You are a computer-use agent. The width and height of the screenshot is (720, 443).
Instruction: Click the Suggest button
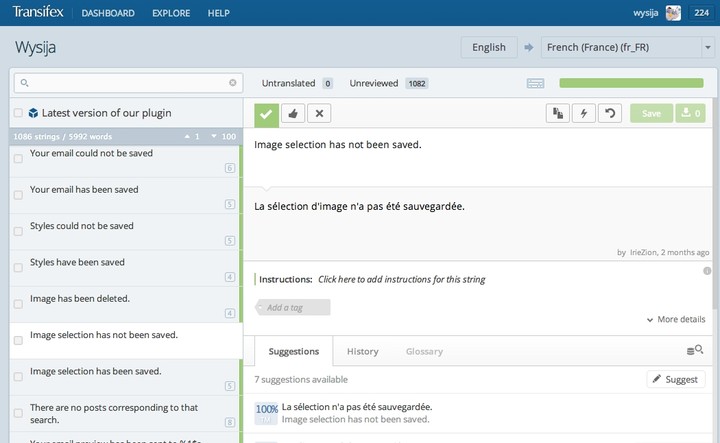coord(675,379)
